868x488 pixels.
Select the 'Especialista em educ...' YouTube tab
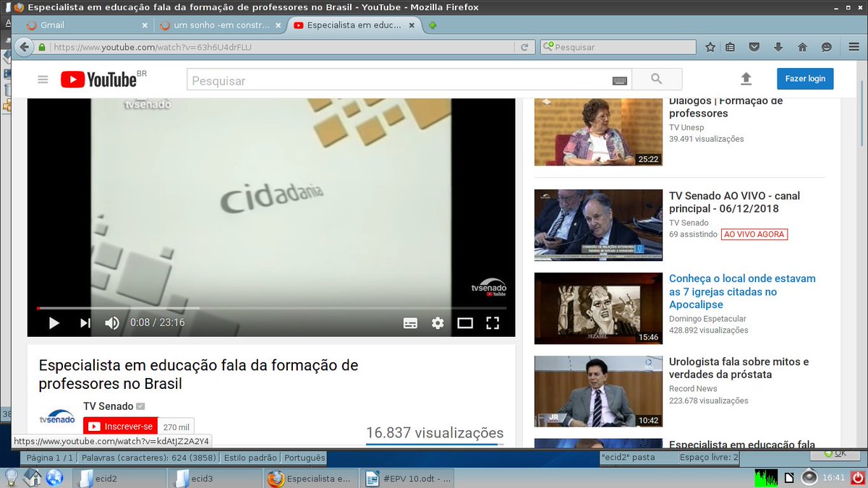354,25
